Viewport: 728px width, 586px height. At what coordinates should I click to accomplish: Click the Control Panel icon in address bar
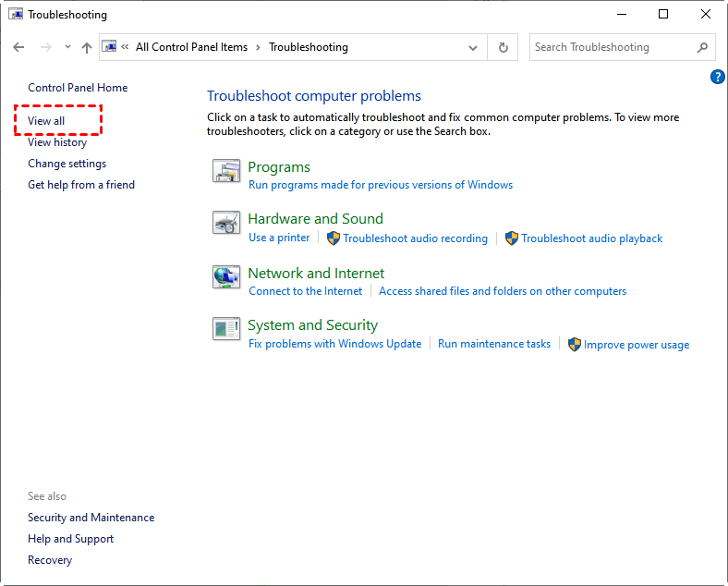[x=110, y=46]
